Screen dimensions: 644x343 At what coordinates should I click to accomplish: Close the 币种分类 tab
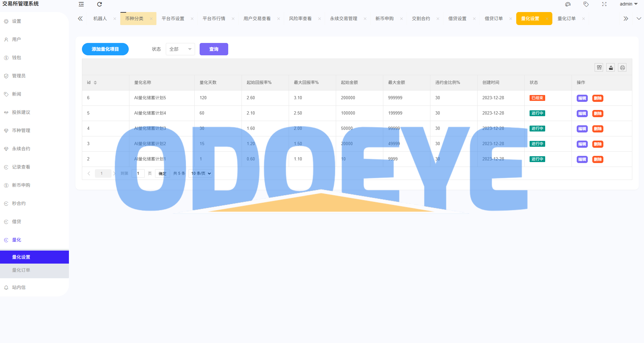151,19
